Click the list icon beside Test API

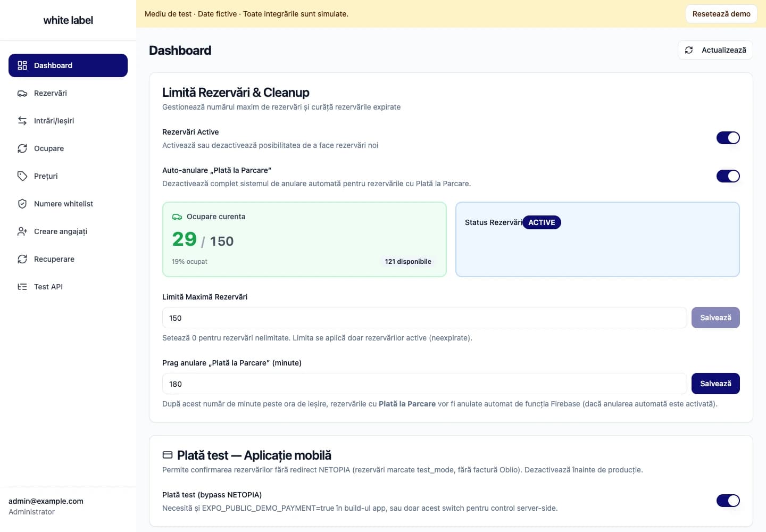(22, 287)
